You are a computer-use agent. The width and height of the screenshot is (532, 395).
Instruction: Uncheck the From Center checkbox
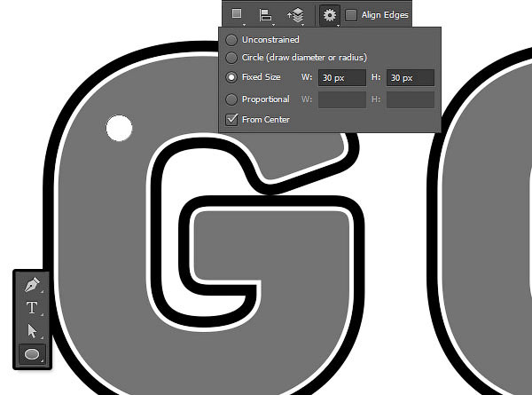pyautogui.click(x=232, y=120)
